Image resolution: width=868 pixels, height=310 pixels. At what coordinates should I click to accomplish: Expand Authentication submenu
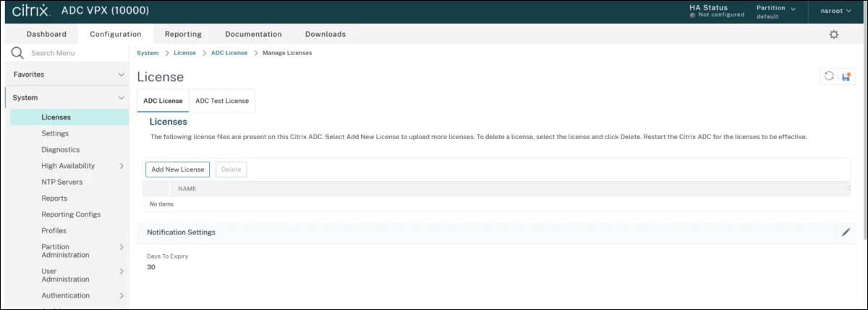(x=122, y=296)
